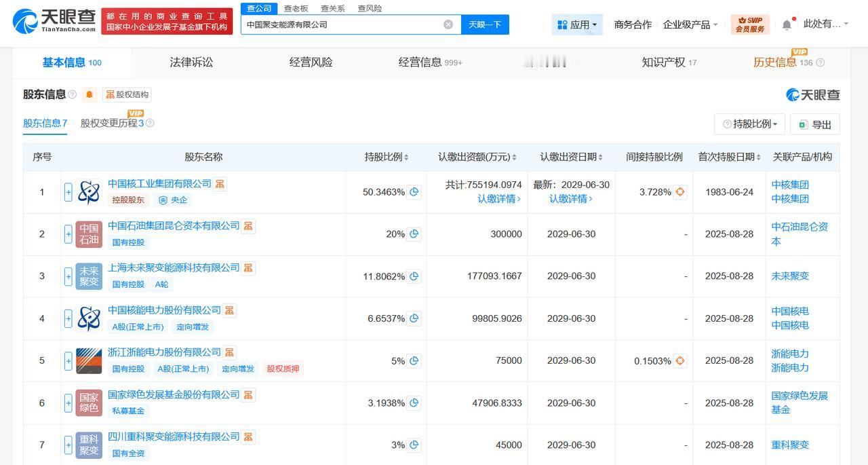Image resolution: width=868 pixels, height=465 pixels.
Task: View the pie chart icon for 11.8062%
Action: pyautogui.click(x=414, y=276)
